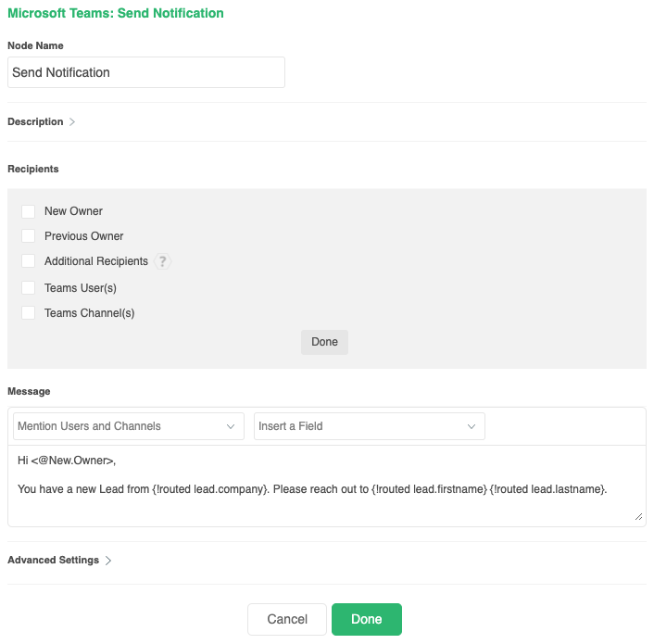Tick the Teams User(s) checkbox
Screen dimensions: 654x644
29,288
